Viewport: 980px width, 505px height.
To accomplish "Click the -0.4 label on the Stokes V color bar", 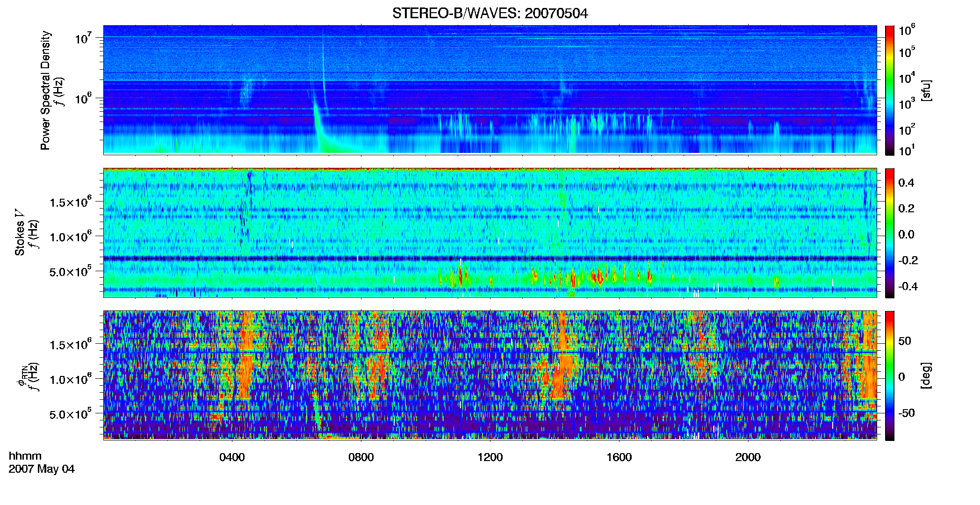I will 908,286.
